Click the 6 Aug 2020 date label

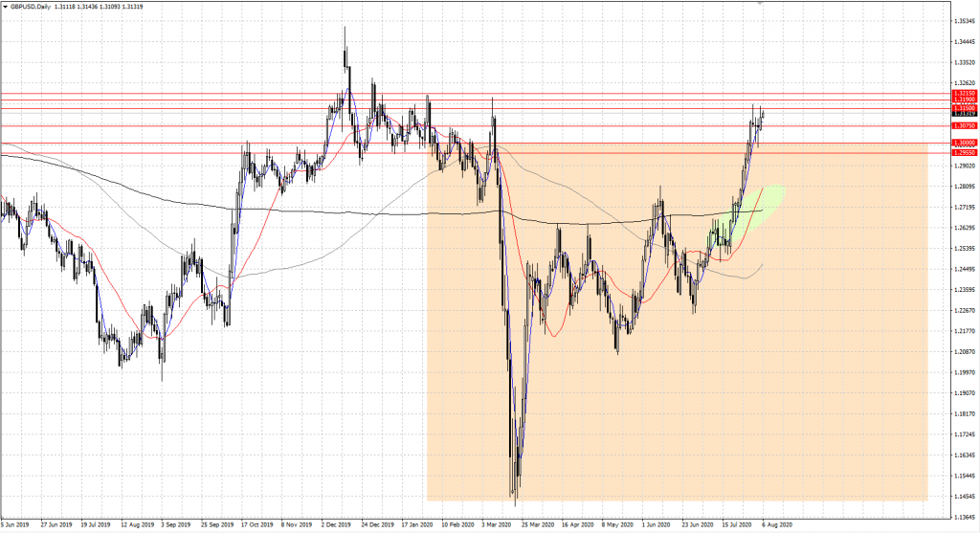click(x=777, y=524)
